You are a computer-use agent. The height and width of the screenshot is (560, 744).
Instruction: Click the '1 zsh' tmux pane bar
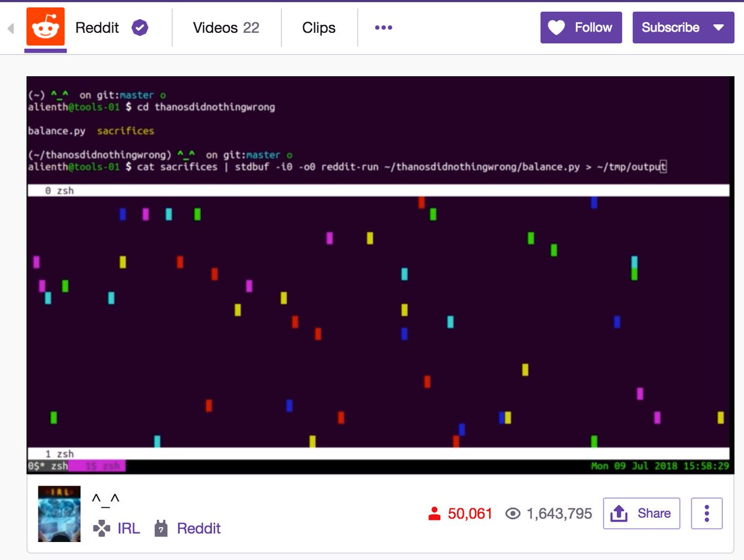pyautogui.click(x=378, y=454)
